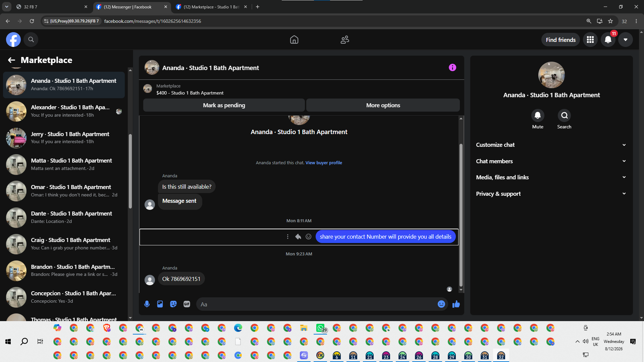This screenshot has width=644, height=362.
Task: Open the Windows Start menu
Action: click(x=8, y=342)
